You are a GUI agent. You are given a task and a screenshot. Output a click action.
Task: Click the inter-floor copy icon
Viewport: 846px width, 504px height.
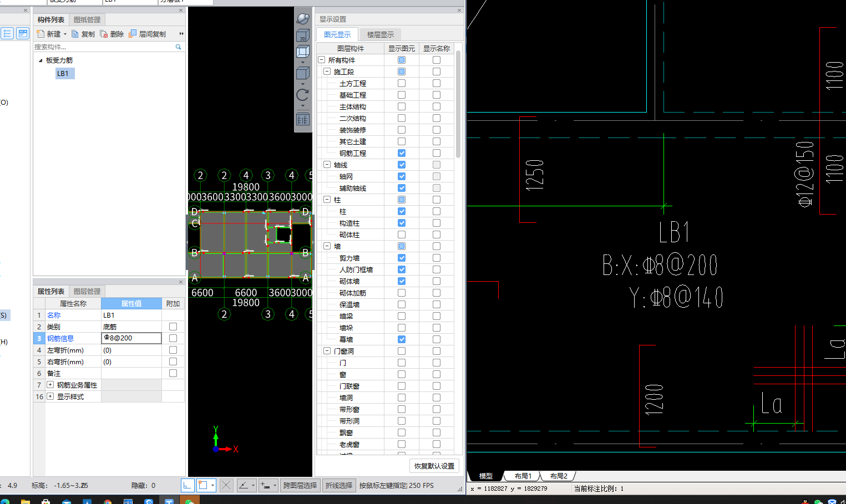pos(133,34)
